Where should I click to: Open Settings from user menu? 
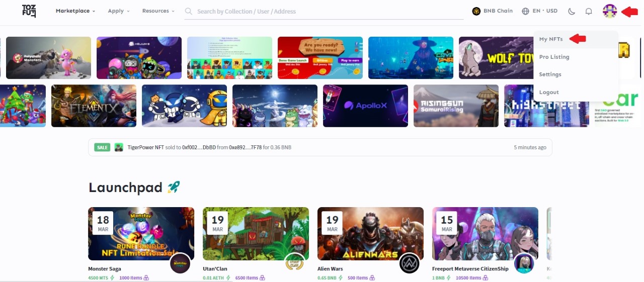click(x=550, y=74)
